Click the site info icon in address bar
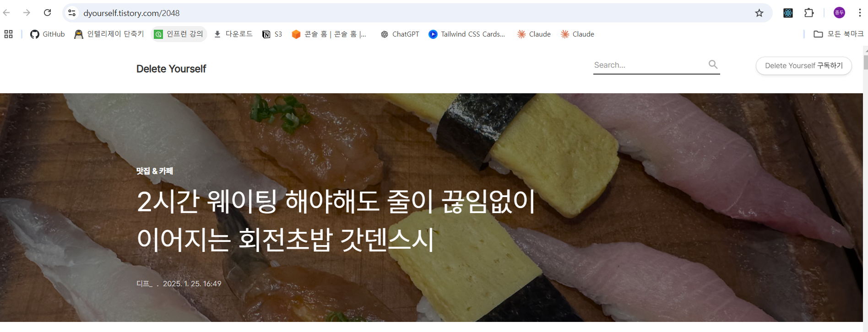This screenshot has height=332, width=868. point(72,13)
